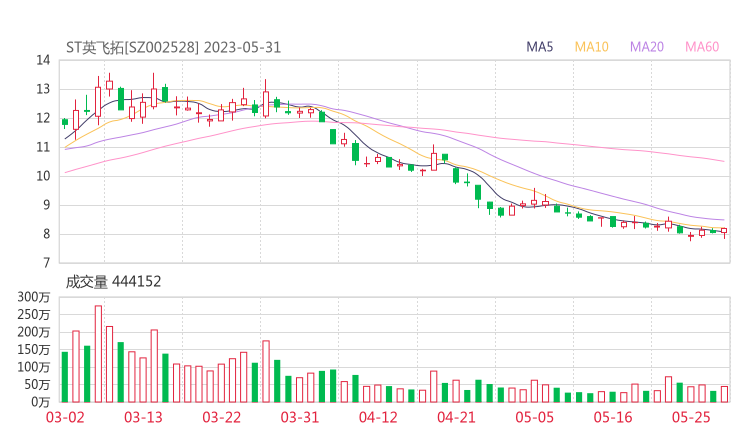Click the first green candlestick at 03-02
Viewport: 740px width, 440px height.
tap(65, 122)
